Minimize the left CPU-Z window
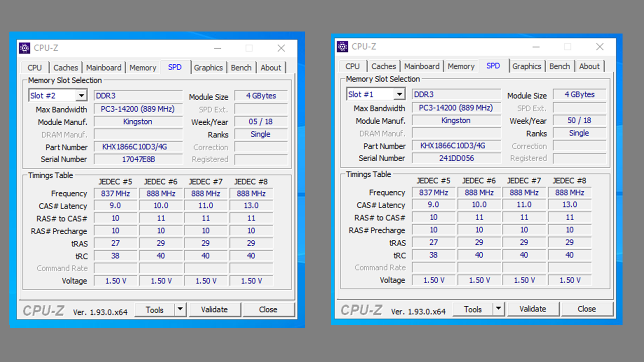The width and height of the screenshot is (644, 362). pos(218,48)
